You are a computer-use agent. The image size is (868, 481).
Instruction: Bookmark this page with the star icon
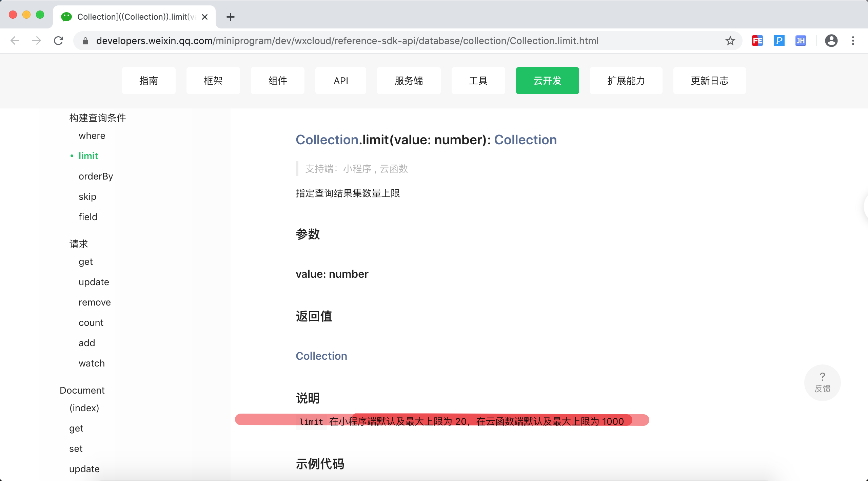click(x=730, y=41)
